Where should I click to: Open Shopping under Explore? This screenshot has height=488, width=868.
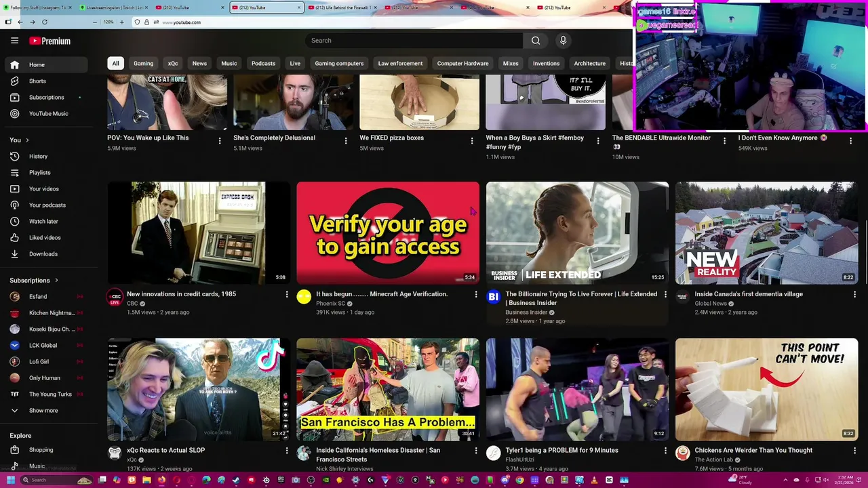(45, 449)
